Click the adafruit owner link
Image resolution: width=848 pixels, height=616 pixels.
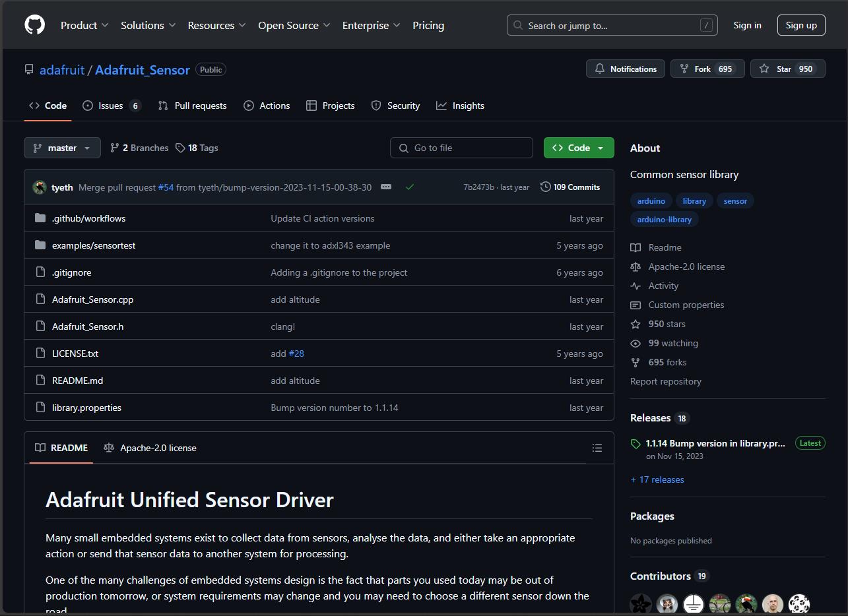62,69
